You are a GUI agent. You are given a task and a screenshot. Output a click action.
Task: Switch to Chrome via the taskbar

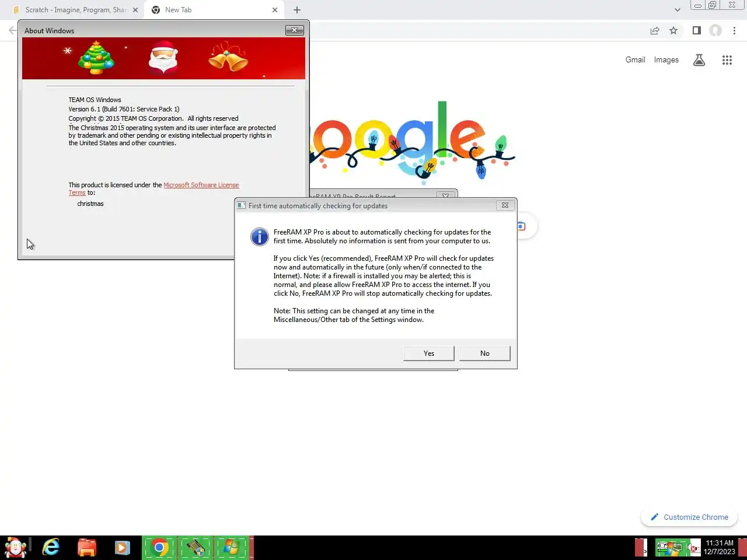159,548
